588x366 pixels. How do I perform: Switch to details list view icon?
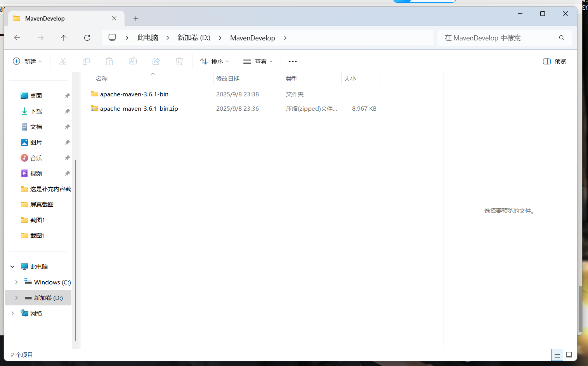tap(557, 355)
